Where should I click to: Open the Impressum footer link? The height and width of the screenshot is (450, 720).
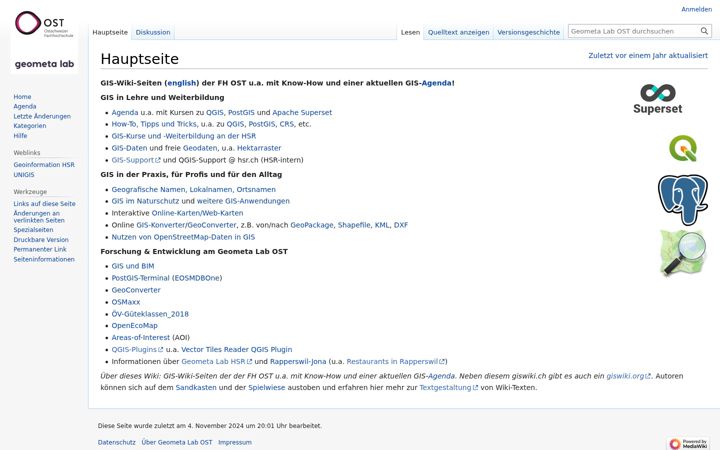coord(235,442)
